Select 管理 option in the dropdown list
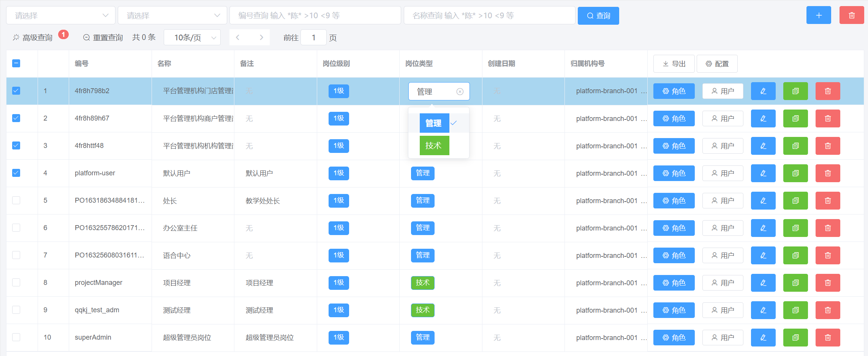Image resolution: width=868 pixels, height=356 pixels. (434, 123)
